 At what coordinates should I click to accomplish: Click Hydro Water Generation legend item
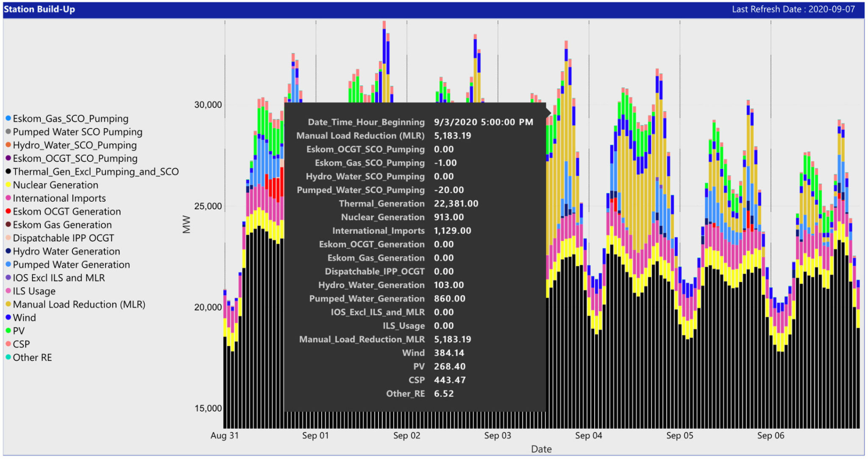tap(67, 252)
